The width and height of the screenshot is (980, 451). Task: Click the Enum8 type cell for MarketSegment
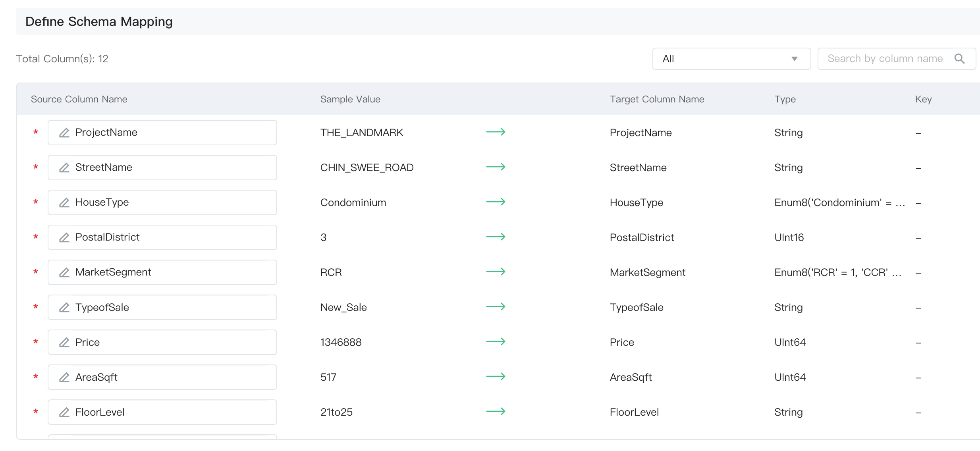pos(838,272)
